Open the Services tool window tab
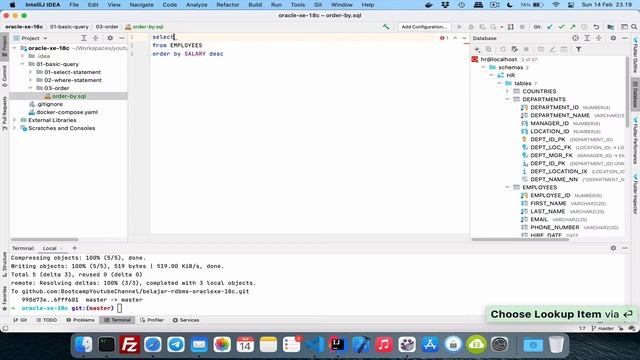Screen dimensions: 640x360 pos(186,320)
